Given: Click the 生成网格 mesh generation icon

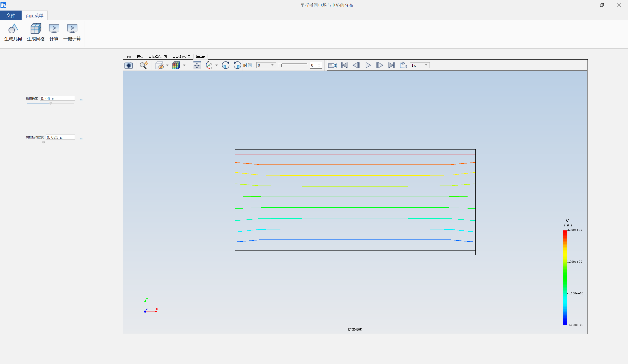Looking at the screenshot, I should (x=36, y=29).
